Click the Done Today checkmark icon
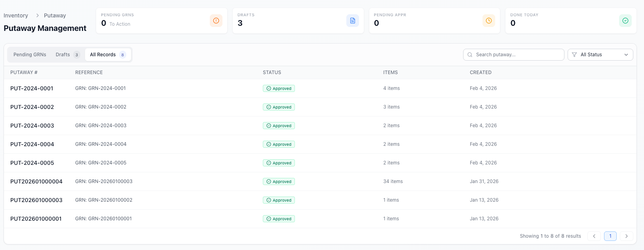This screenshot has height=250, width=644. coord(625,21)
